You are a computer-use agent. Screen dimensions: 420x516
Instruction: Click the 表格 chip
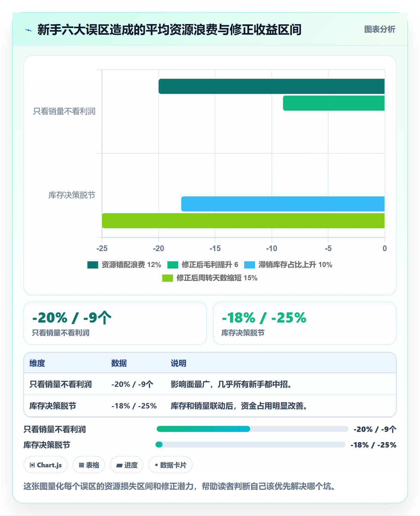(x=89, y=465)
